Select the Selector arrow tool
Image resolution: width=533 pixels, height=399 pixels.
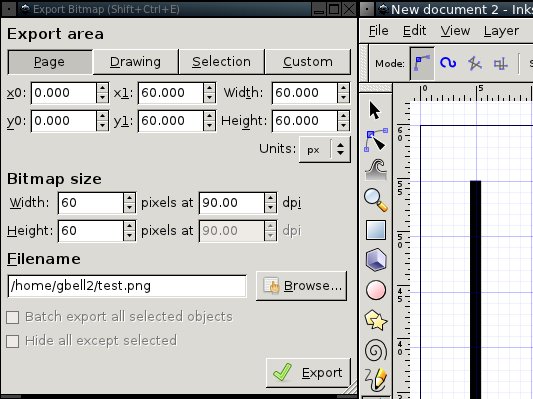(x=375, y=110)
